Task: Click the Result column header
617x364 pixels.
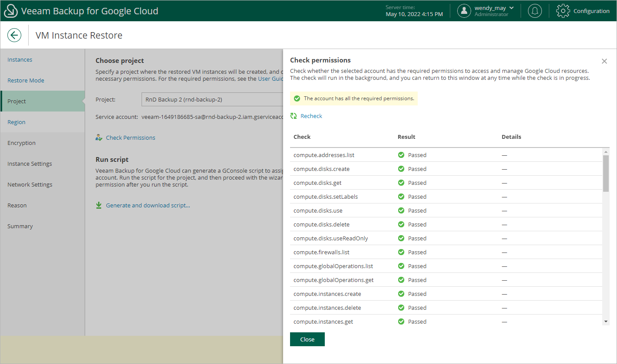Action: 406,137
